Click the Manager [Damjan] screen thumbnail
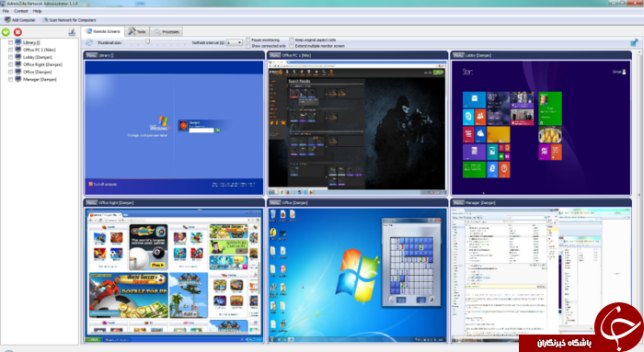 click(x=541, y=276)
